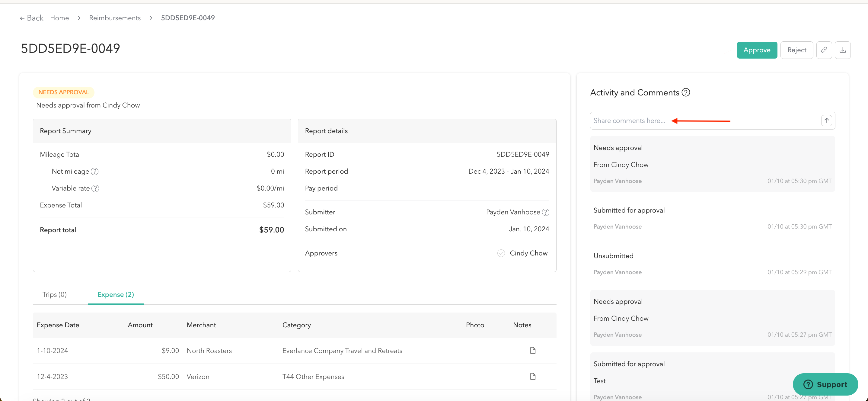Navigate to Home breadcrumb
The image size is (868, 401).
coord(59,18)
